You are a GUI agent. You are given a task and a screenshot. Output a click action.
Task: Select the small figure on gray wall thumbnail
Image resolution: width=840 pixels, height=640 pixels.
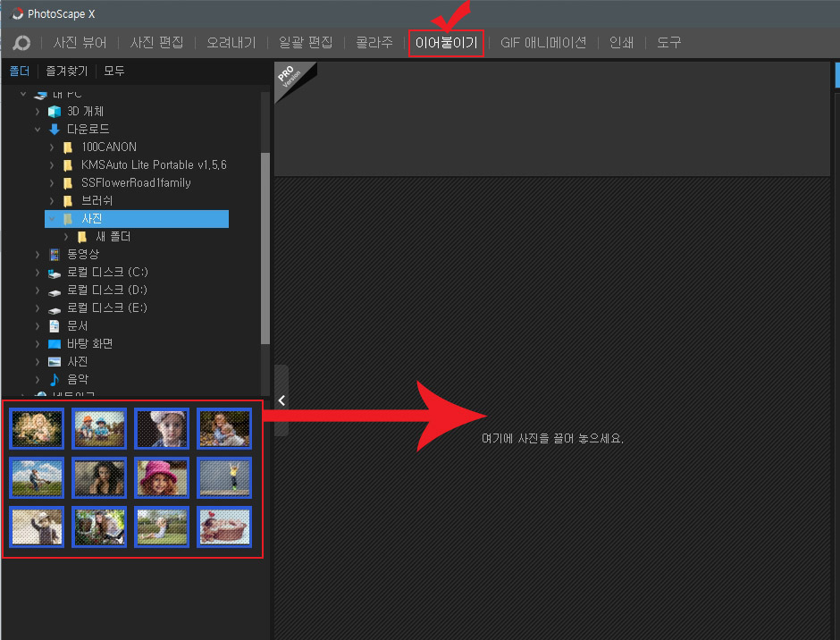tap(224, 477)
